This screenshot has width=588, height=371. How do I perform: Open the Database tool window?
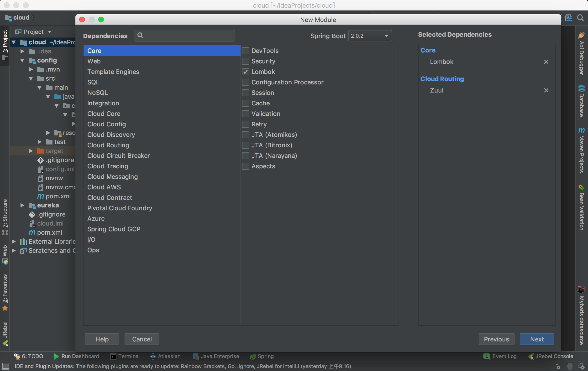tap(581, 101)
